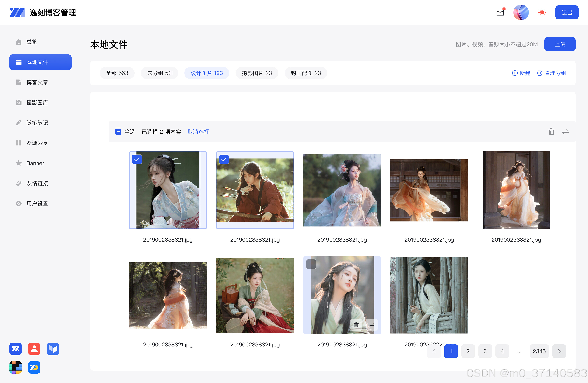
Task: Click the 新建 plus icon to create a group
Action: point(515,73)
